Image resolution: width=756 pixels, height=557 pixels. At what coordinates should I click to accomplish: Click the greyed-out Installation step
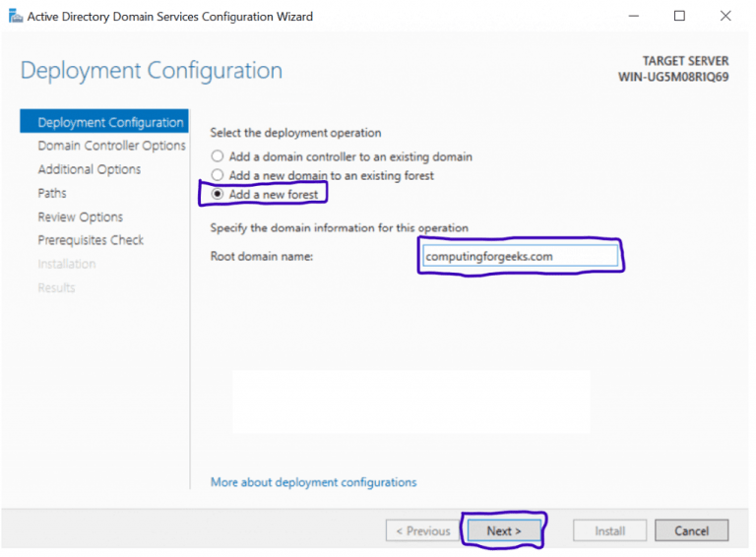(x=67, y=264)
